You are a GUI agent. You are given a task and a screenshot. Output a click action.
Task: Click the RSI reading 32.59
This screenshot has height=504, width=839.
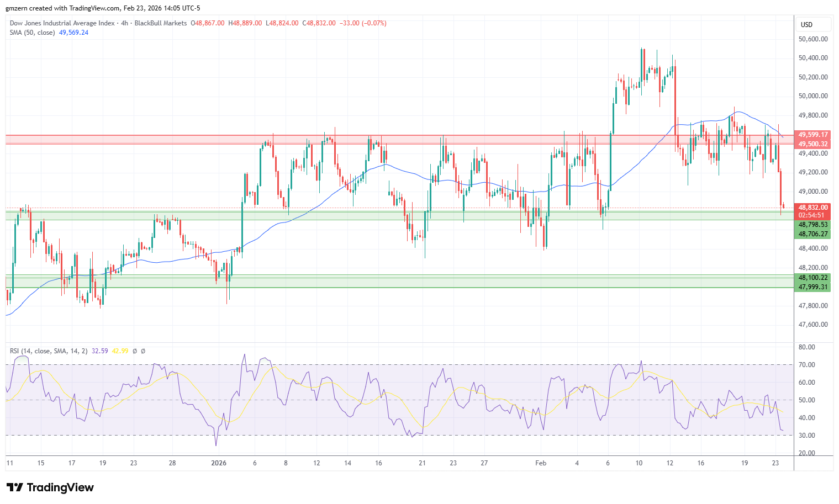pyautogui.click(x=99, y=351)
